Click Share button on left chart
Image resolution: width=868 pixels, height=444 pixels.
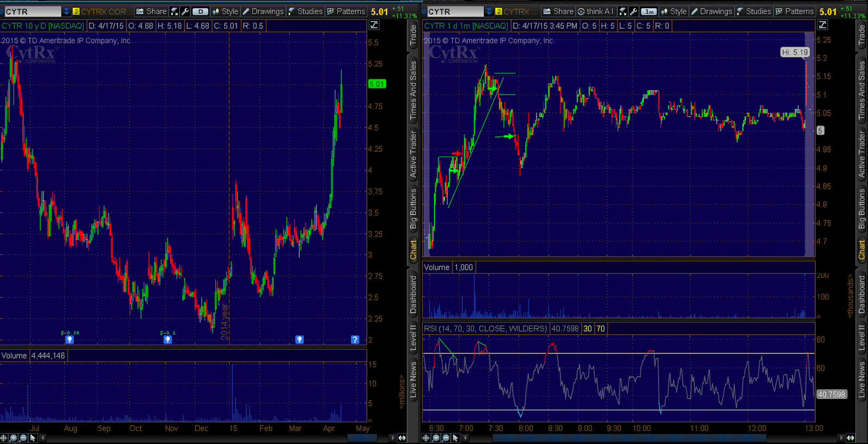(151, 11)
